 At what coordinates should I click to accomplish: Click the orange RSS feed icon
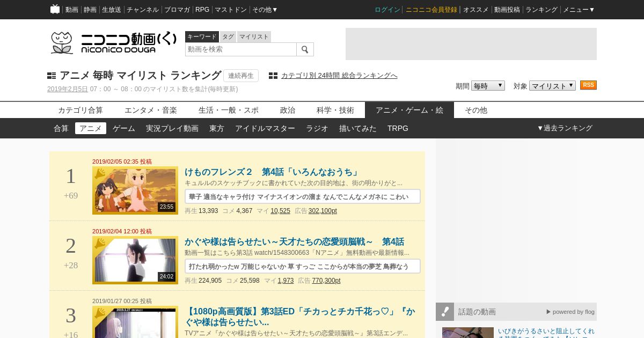(x=588, y=85)
